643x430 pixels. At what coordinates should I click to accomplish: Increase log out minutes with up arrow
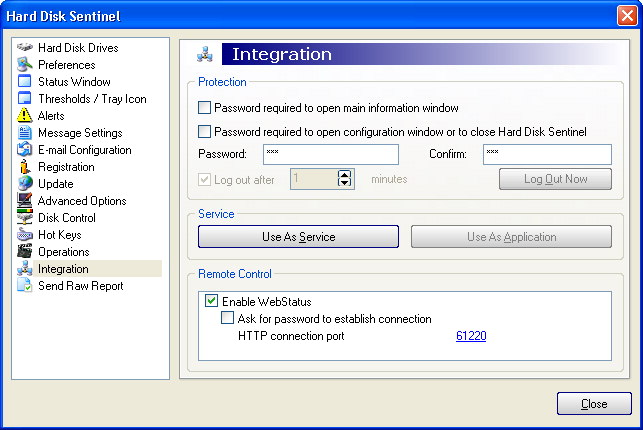344,175
